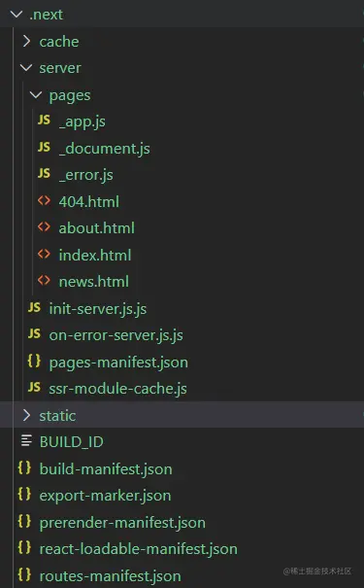Collapse the server folder chevron

click(26, 68)
